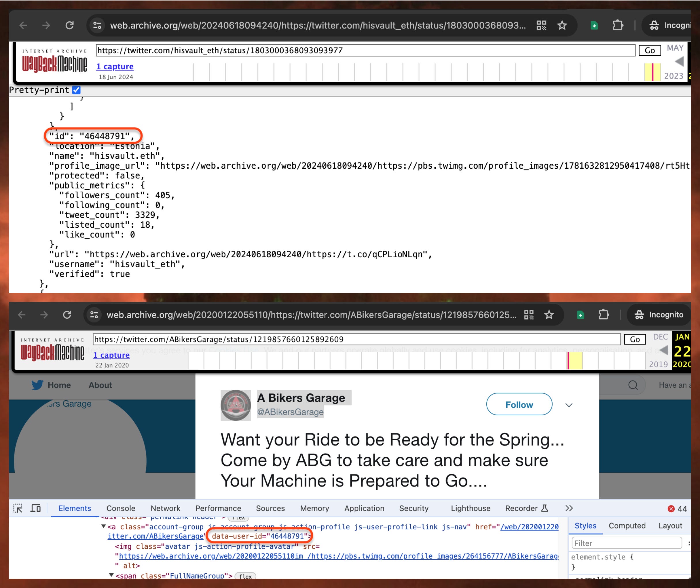700x588 pixels.
Task: Toggle DevTools device toolbar icon
Action: pyautogui.click(x=36, y=508)
